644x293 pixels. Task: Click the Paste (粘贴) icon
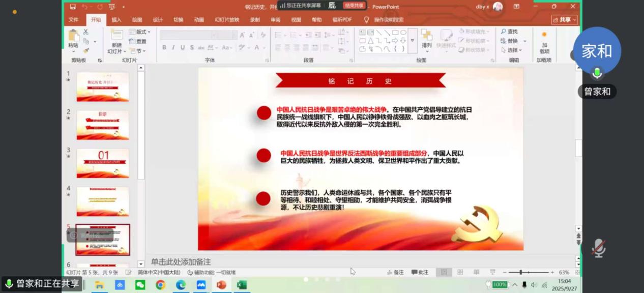73,36
